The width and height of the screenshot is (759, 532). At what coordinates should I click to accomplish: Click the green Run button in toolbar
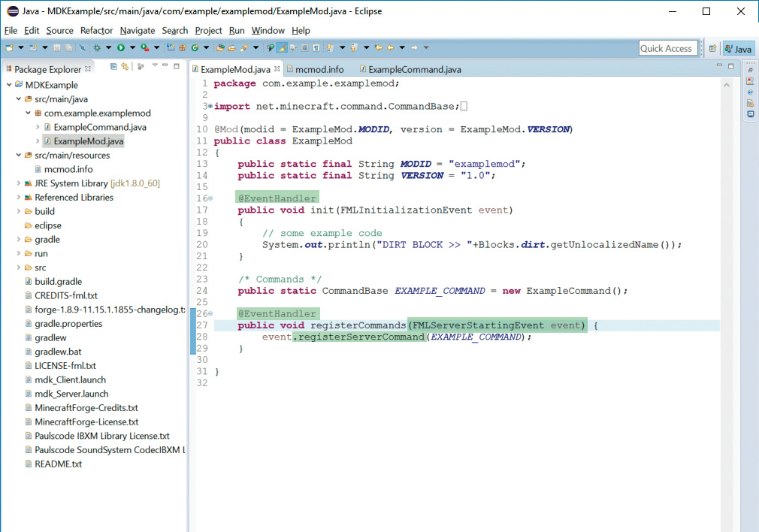coord(120,48)
